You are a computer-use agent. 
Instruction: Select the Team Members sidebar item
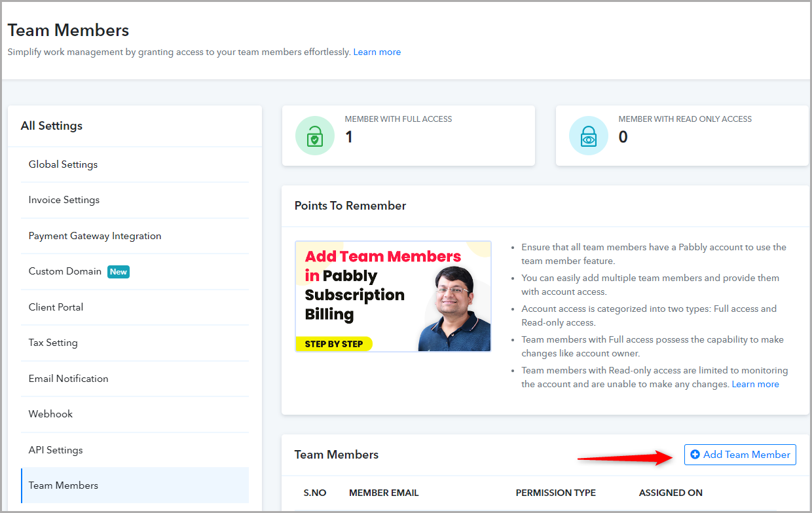[135, 485]
